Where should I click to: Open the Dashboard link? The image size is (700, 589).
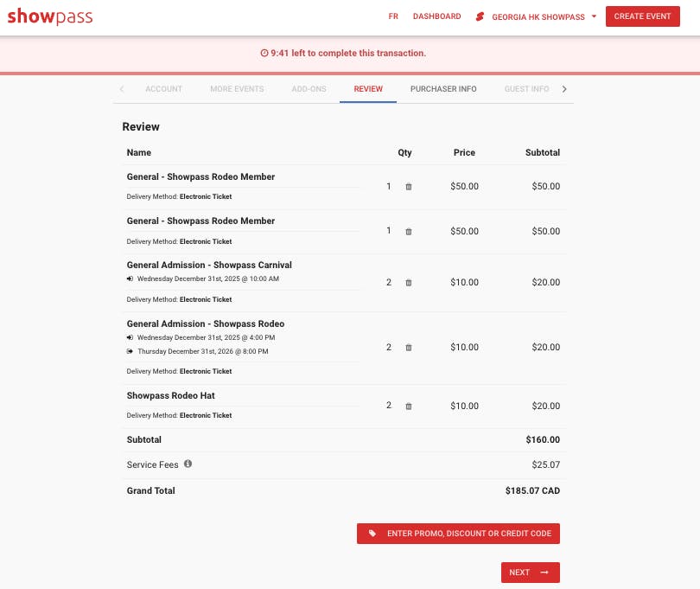[x=437, y=16]
